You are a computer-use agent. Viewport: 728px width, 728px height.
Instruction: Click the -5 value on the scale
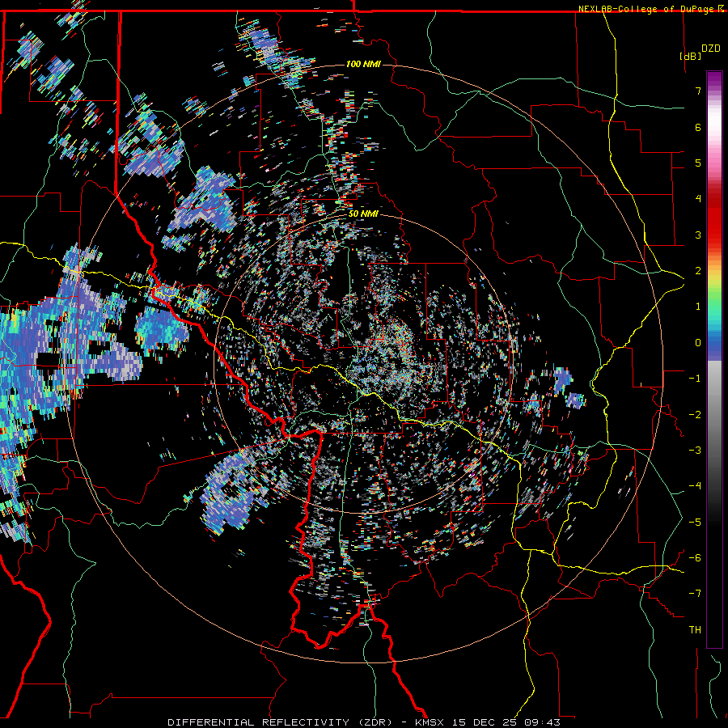click(695, 522)
